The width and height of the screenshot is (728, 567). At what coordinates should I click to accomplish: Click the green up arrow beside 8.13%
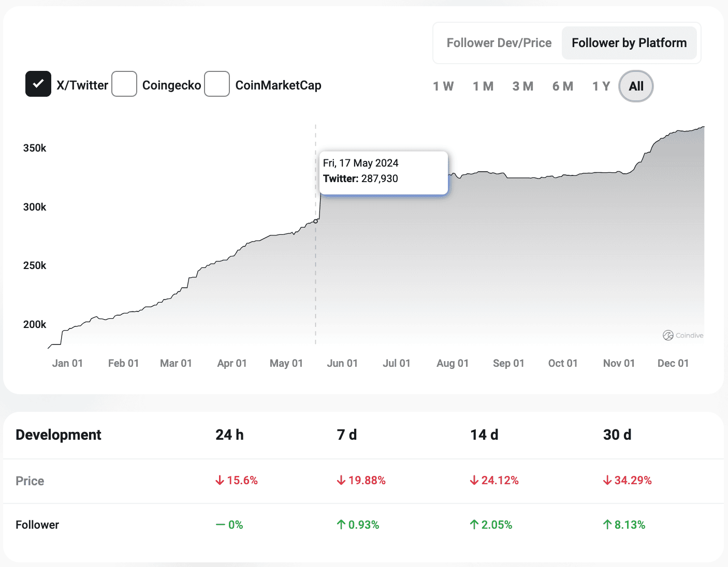[607, 525]
